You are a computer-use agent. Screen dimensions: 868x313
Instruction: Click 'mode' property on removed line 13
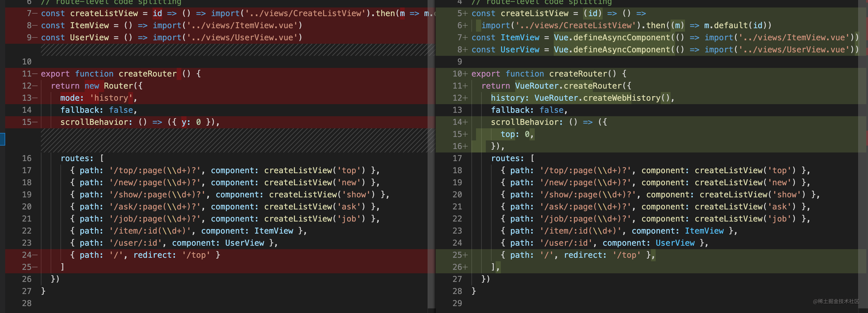(x=70, y=98)
